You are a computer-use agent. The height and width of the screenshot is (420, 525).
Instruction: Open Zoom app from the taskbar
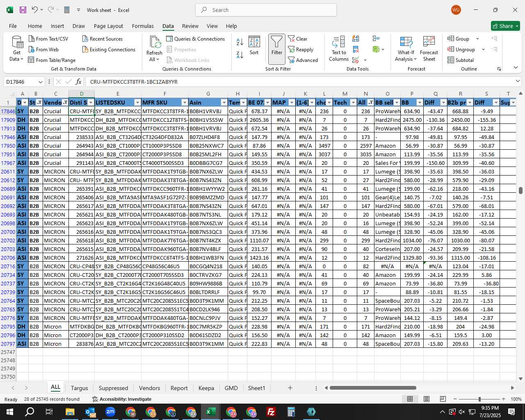point(110,412)
